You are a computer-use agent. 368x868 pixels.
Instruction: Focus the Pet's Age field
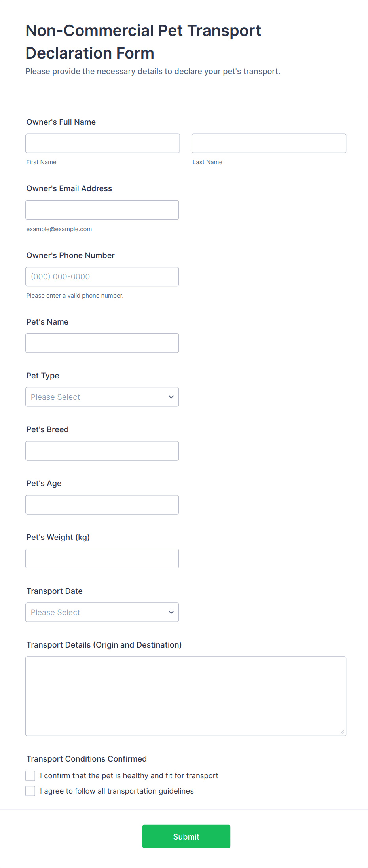tap(102, 505)
